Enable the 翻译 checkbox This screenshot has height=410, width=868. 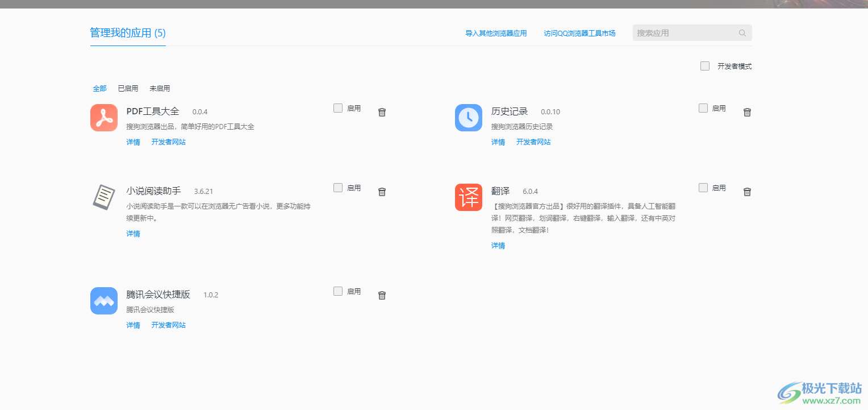click(703, 188)
